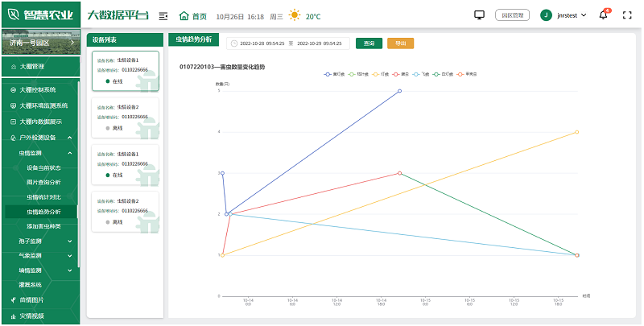Screen dimensions: 644x326
Task: Toggle the dark green legend series
Action: pyautogui.click(x=441, y=74)
